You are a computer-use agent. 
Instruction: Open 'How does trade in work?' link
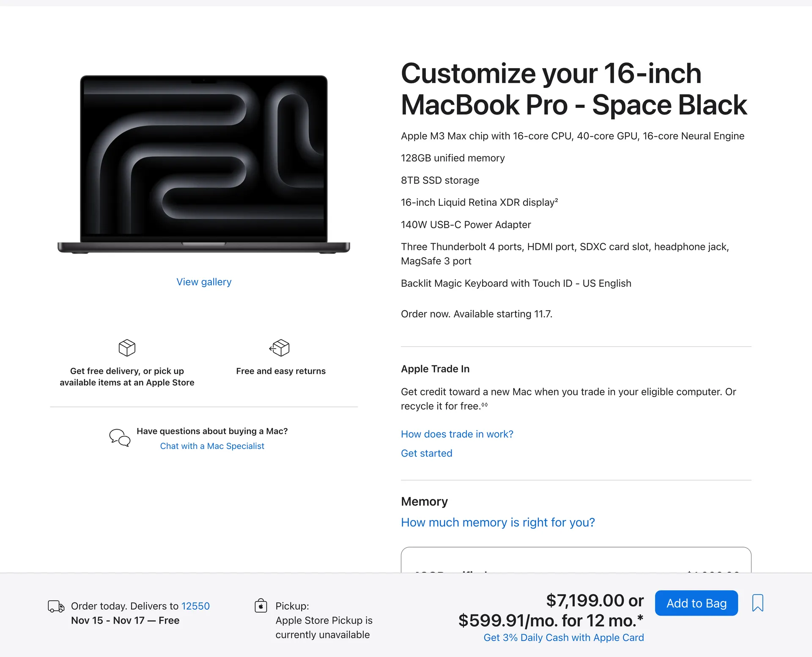[x=457, y=434]
